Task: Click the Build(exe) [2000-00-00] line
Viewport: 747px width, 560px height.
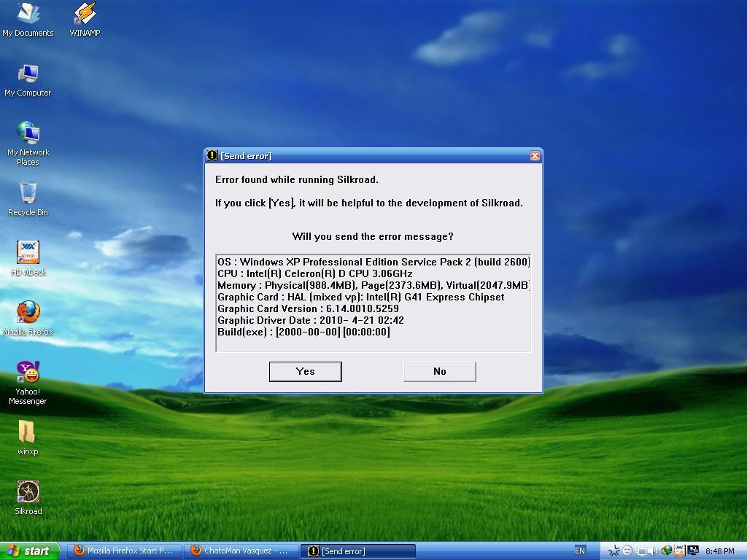Action: click(x=303, y=332)
